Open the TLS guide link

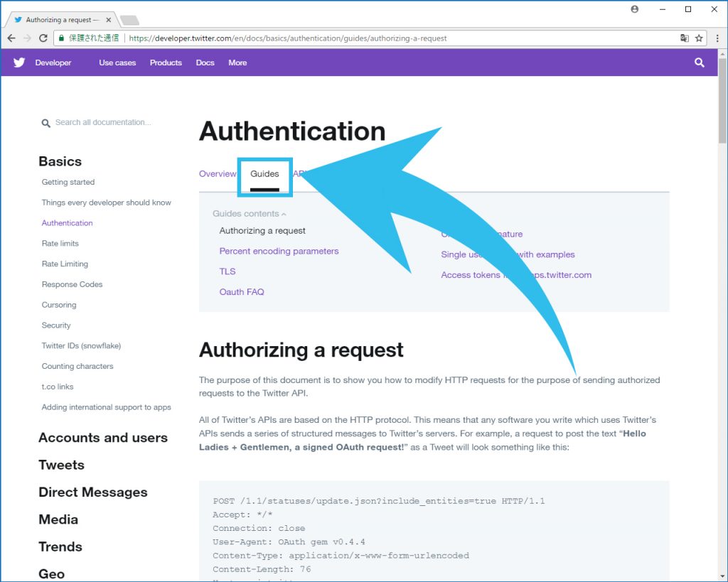pyautogui.click(x=227, y=271)
